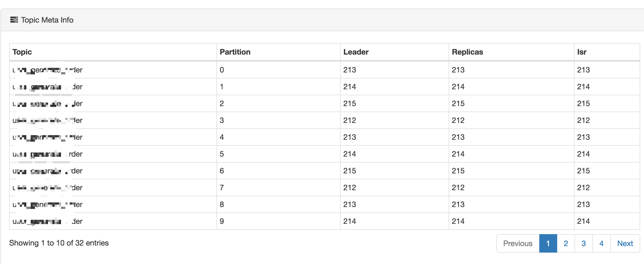Viewport: 644px width, 264px height.
Task: Click Isr value in partition 9 row
Action: click(607, 221)
